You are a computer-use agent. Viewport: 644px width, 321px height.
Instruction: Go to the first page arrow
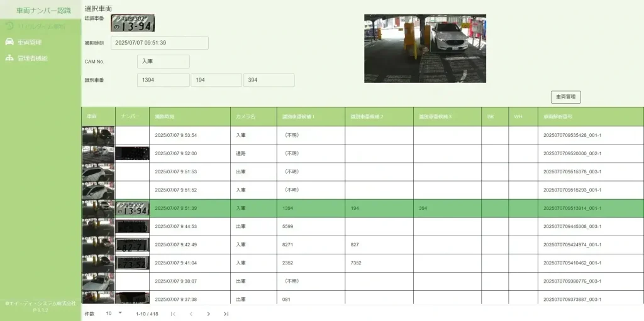click(x=173, y=313)
